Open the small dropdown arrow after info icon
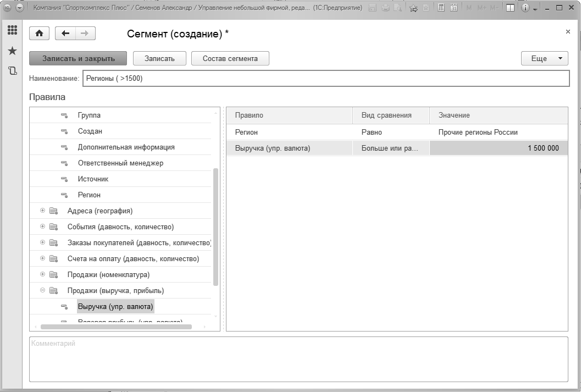Viewport: 581px width, 392px height. [x=535, y=9]
